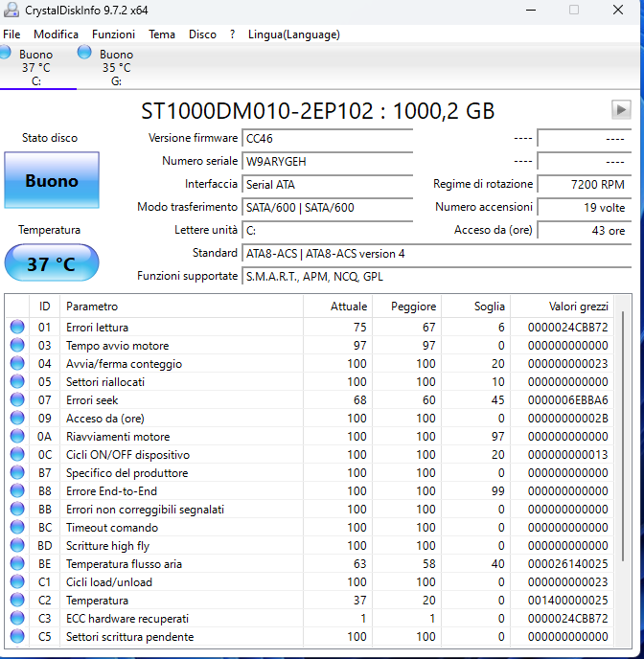Click the Buono health status button
This screenshot has height=659, width=644.
click(52, 180)
